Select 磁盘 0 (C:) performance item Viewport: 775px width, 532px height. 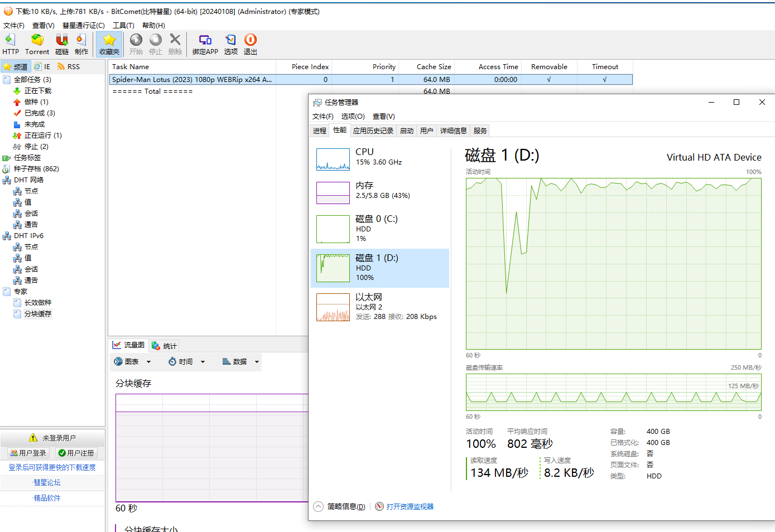click(380, 229)
